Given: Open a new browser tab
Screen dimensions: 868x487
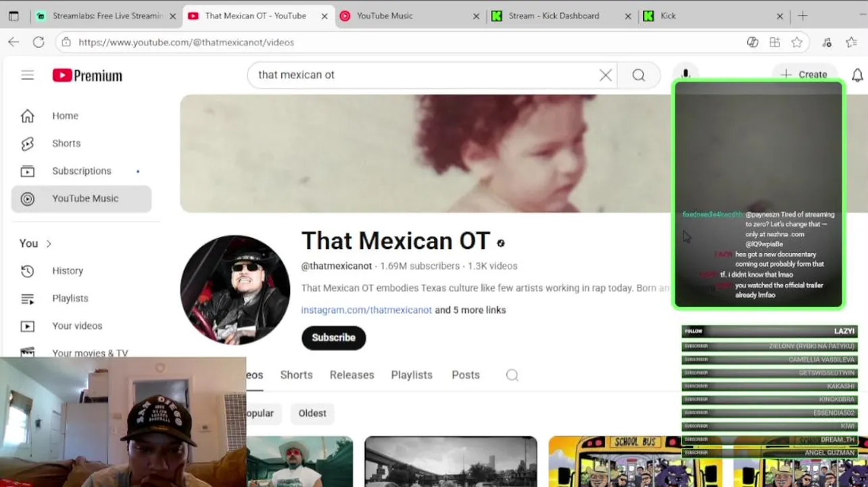Looking at the screenshot, I should 802,16.
